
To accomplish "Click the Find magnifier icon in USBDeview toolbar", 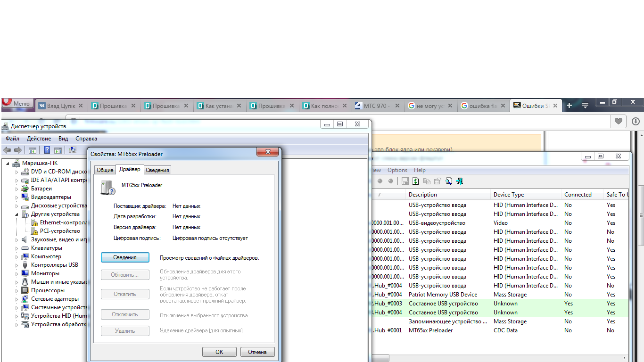I will coord(449,181).
